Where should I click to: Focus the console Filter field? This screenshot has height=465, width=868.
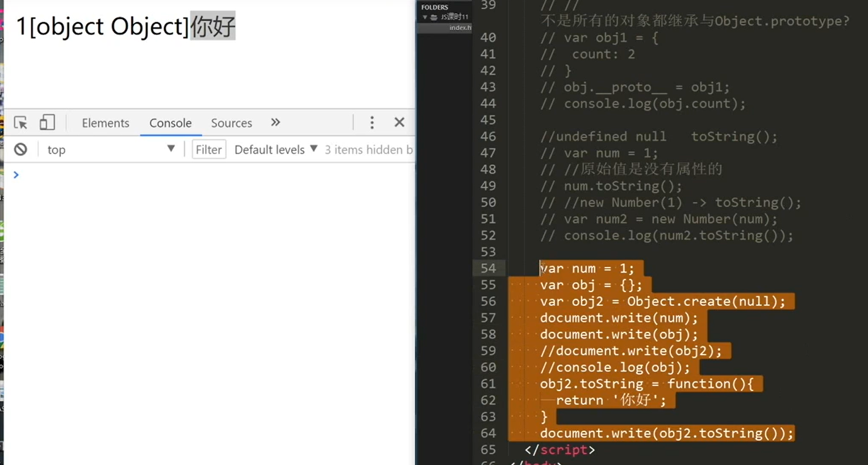209,150
